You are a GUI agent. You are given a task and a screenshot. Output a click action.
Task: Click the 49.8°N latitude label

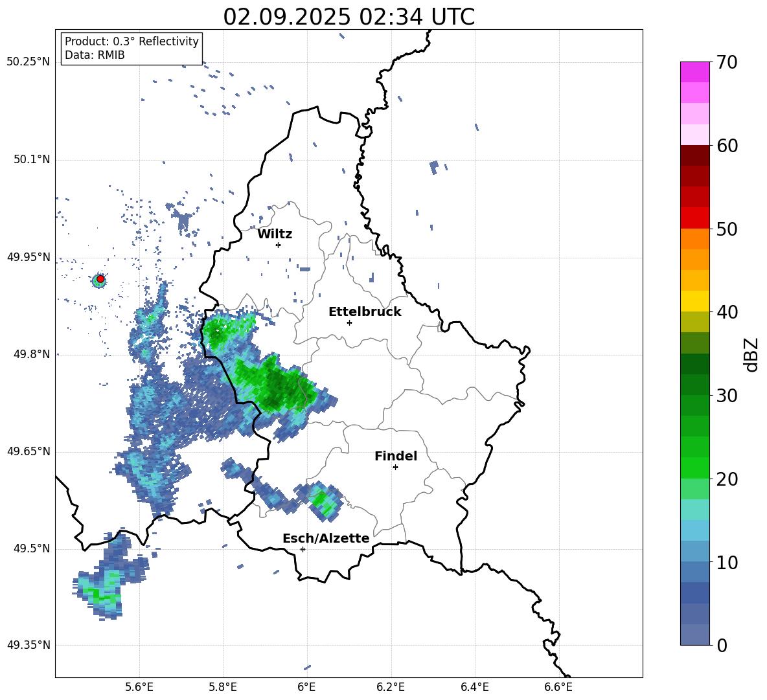(x=32, y=354)
